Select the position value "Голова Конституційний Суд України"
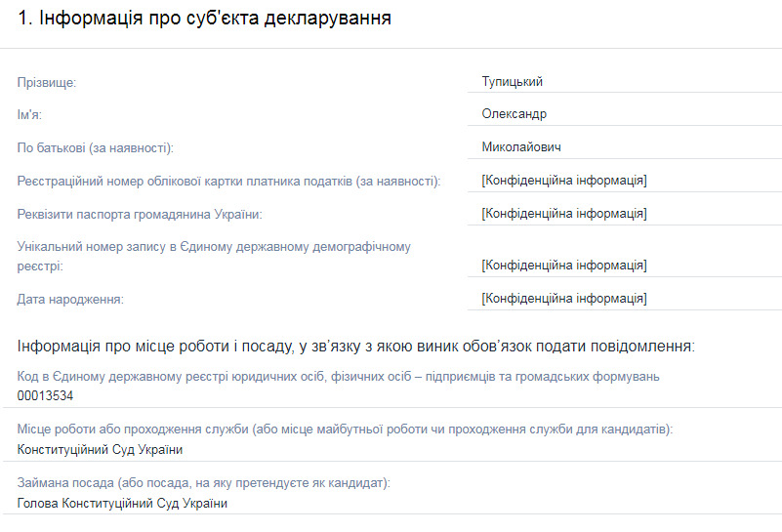The image size is (782, 532). tap(122, 504)
